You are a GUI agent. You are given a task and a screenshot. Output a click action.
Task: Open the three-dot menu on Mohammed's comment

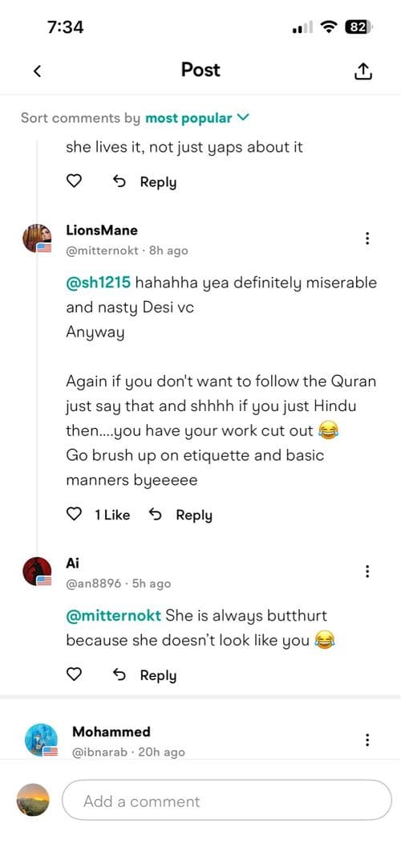(x=367, y=740)
